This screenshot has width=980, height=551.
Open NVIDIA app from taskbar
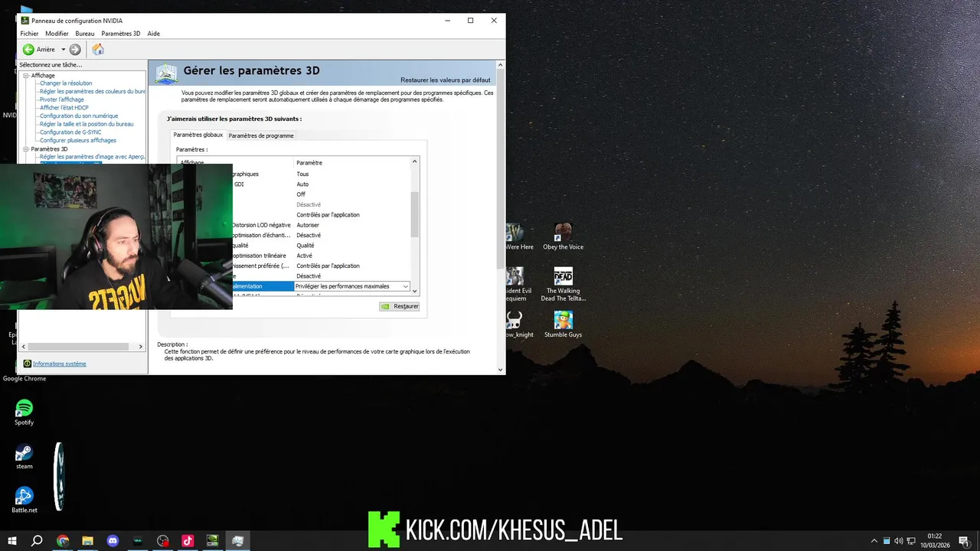point(213,541)
